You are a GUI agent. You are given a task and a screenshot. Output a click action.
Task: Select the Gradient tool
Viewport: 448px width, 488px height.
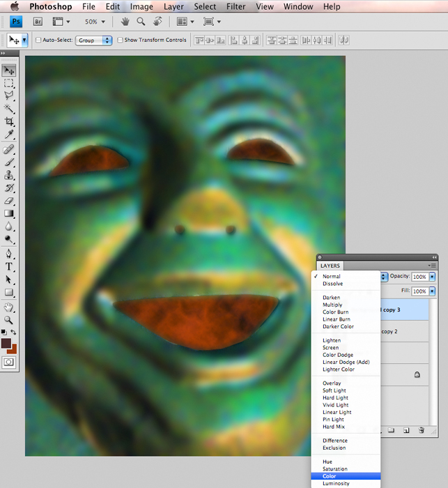(x=9, y=213)
